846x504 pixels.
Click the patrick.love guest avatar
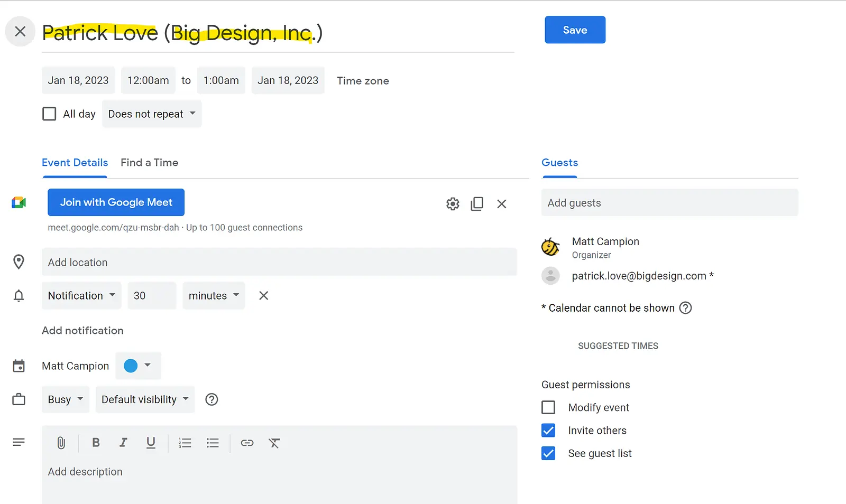550,276
